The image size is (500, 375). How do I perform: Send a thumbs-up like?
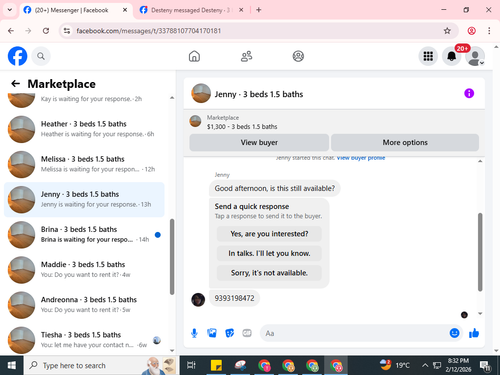(x=474, y=333)
